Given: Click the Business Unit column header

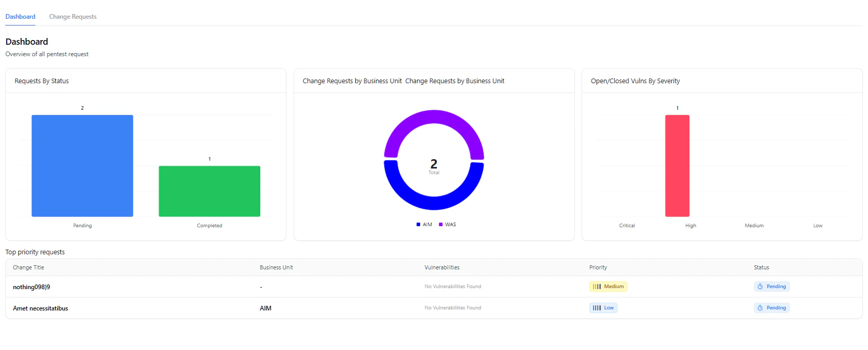Looking at the screenshot, I should click(x=276, y=267).
